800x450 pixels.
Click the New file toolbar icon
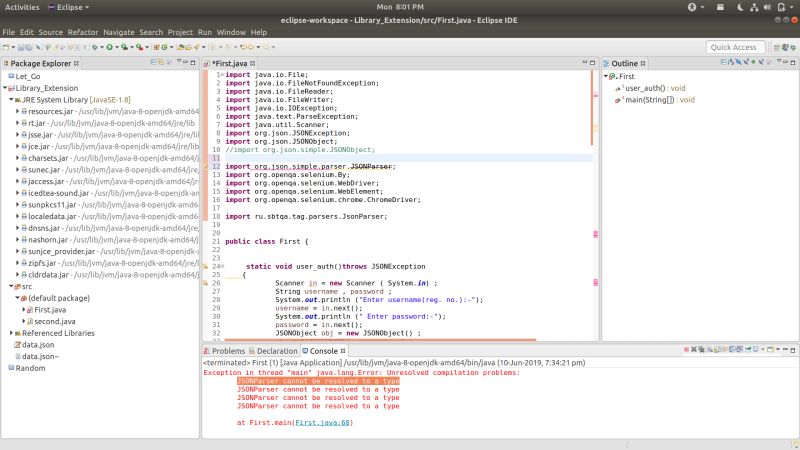click(6, 47)
